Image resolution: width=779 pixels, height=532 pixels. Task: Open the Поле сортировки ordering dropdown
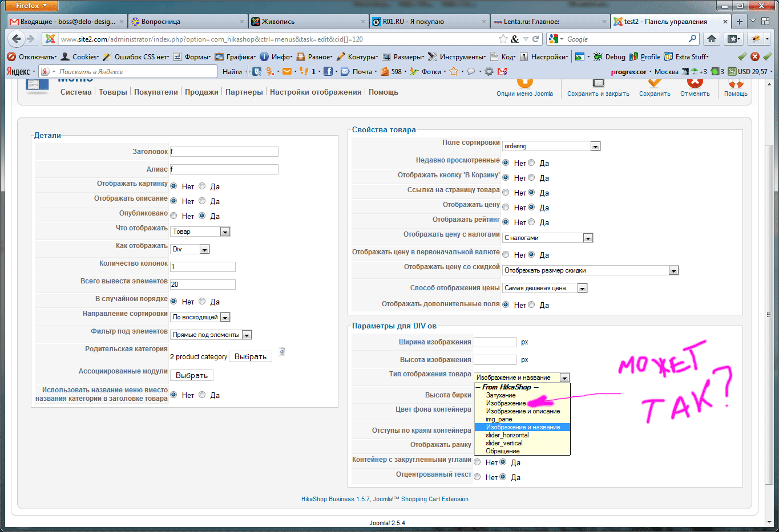[551, 146]
